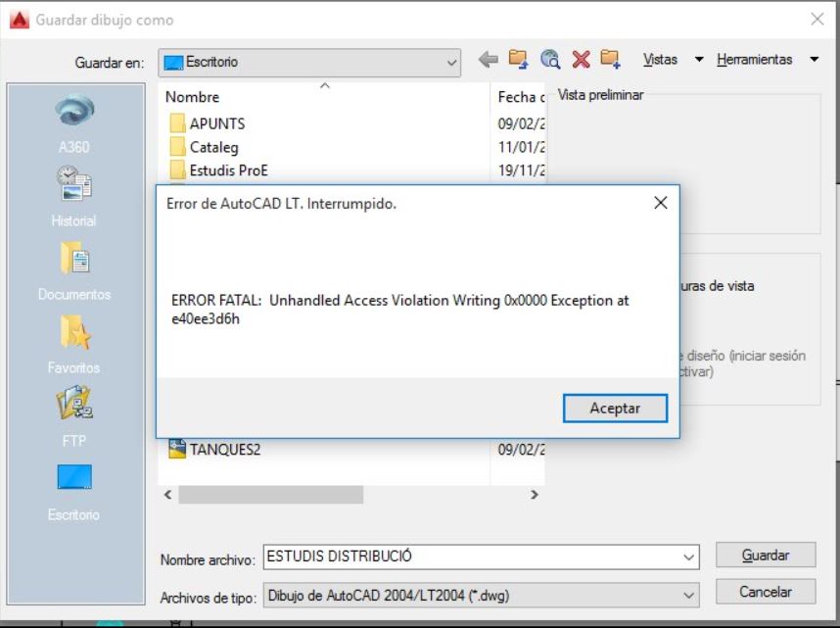The height and width of the screenshot is (628, 840).
Task: Open A360 location in places sidebar
Action: (74, 123)
